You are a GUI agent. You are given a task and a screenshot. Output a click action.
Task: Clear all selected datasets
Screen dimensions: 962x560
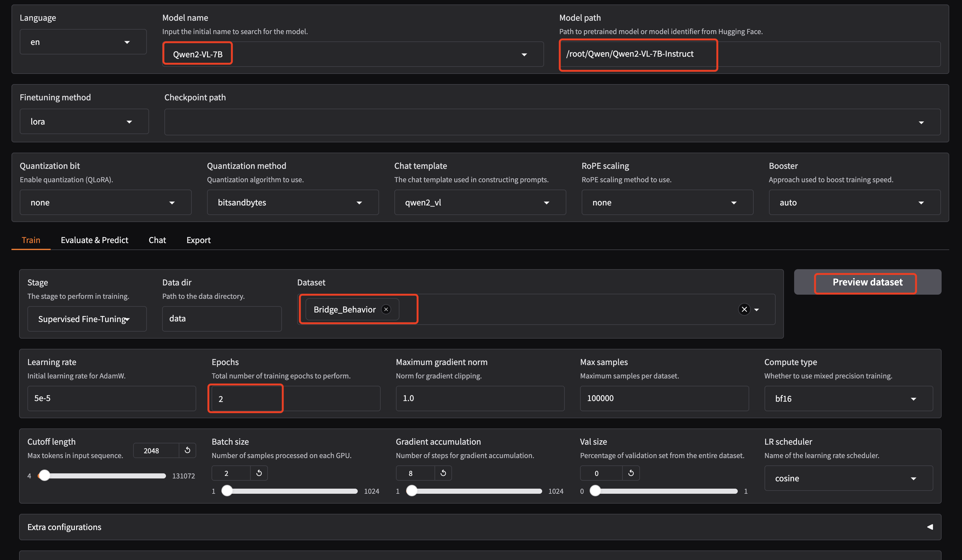[x=744, y=309]
